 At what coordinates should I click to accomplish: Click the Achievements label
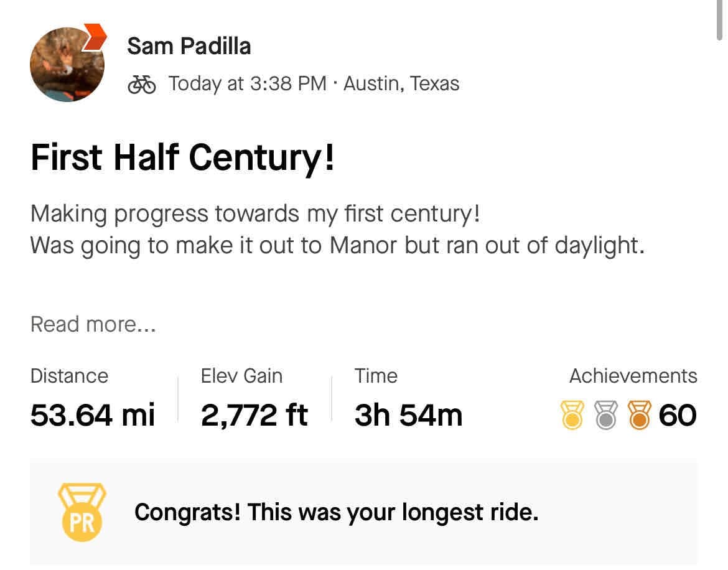coord(633,376)
